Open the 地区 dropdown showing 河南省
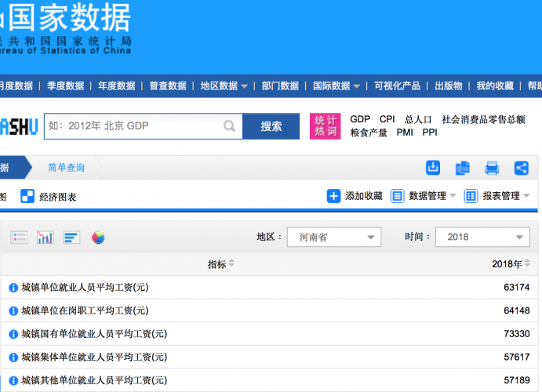Screen dimensions: 542x392 pyautogui.click(x=334, y=237)
